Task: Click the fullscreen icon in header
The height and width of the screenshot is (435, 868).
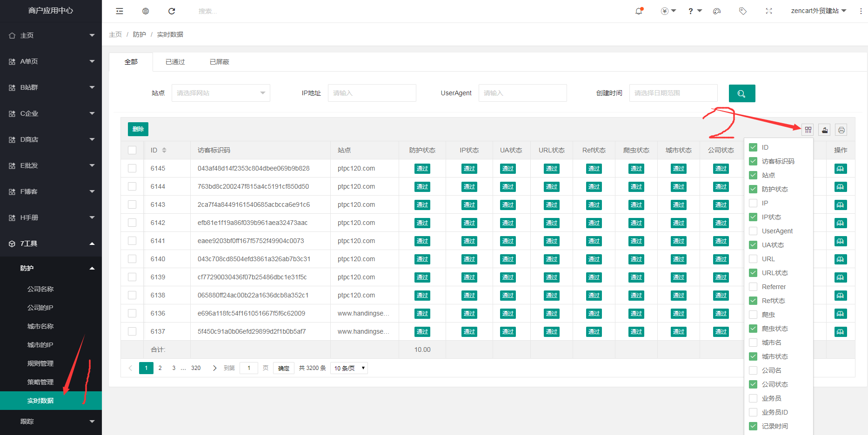Action: tap(769, 11)
